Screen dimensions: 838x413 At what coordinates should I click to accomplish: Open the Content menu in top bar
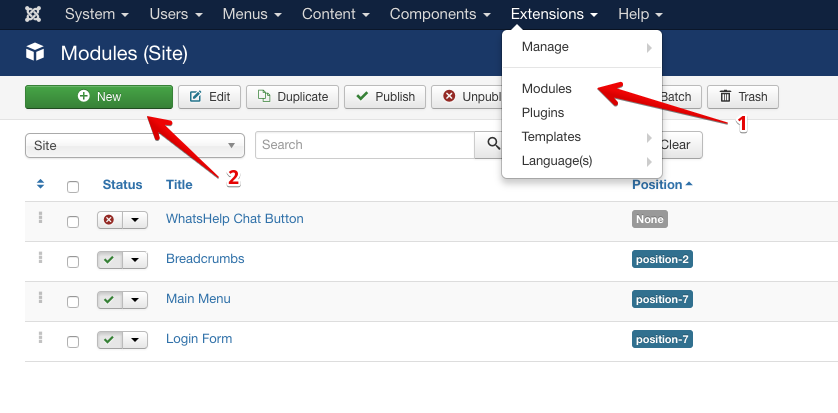335,15
